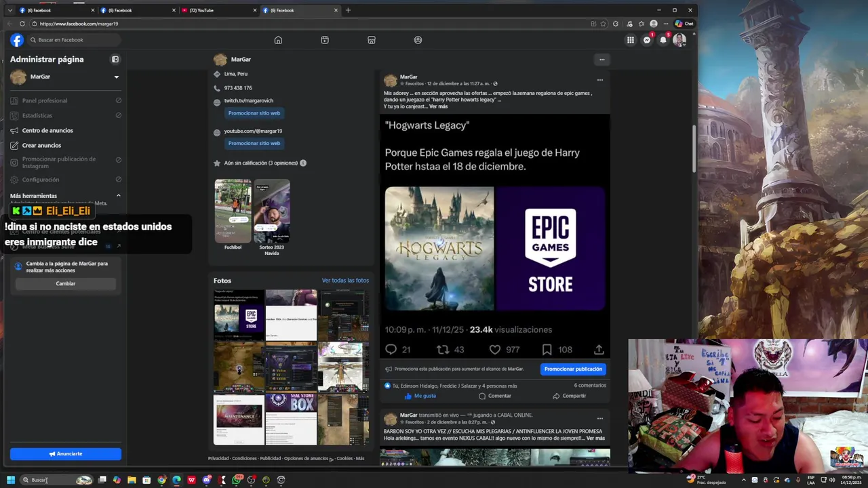The height and width of the screenshot is (488, 868).
Task: Open Centro de anuncios
Action: pos(47,131)
